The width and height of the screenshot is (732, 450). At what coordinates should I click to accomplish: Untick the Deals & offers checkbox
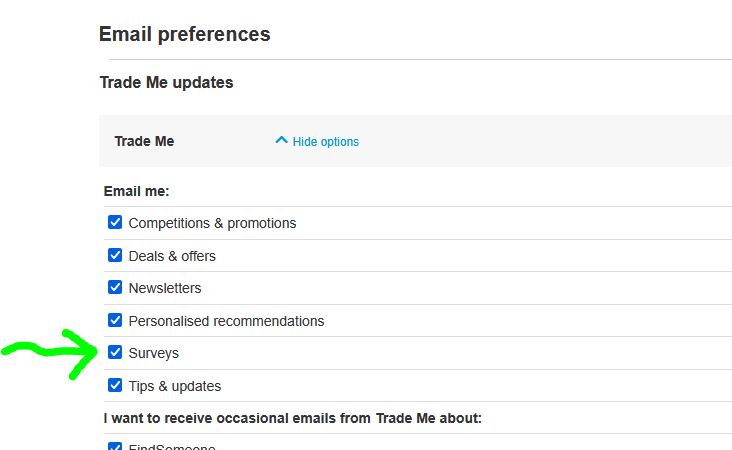(115, 256)
